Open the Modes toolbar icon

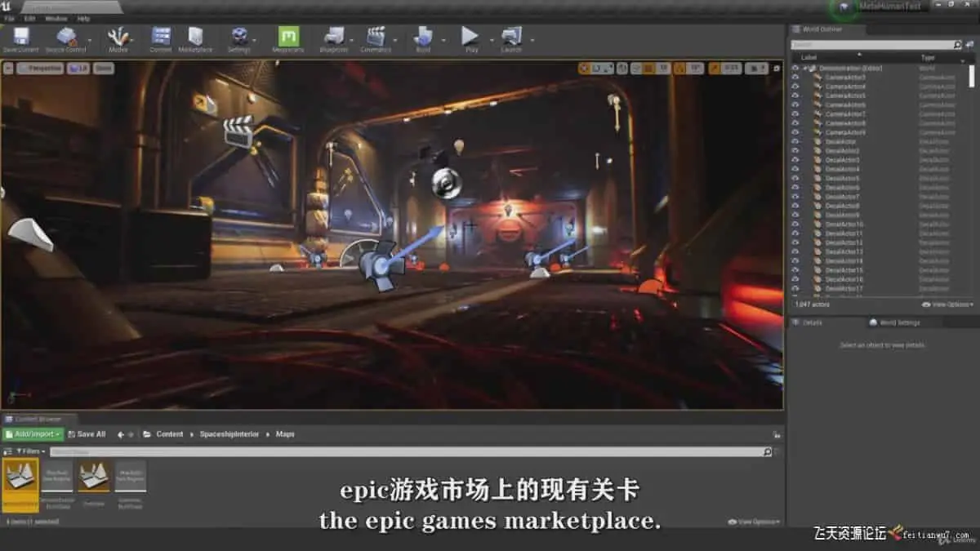(x=118, y=39)
